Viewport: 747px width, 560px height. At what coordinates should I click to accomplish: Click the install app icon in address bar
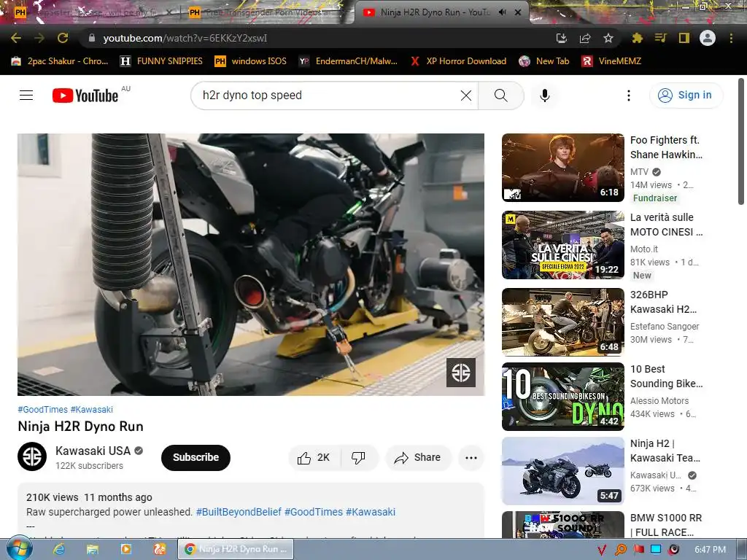coord(562,38)
